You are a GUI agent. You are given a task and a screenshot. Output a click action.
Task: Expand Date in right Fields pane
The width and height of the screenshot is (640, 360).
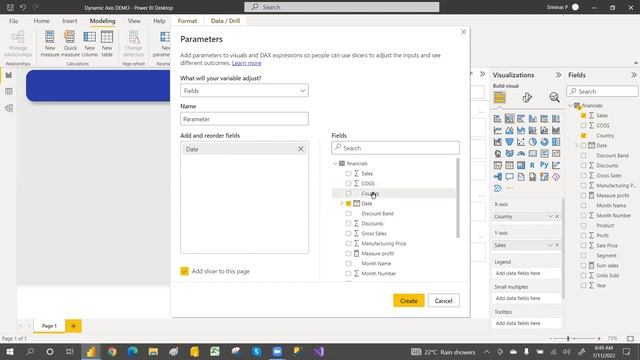pyautogui.click(x=577, y=145)
